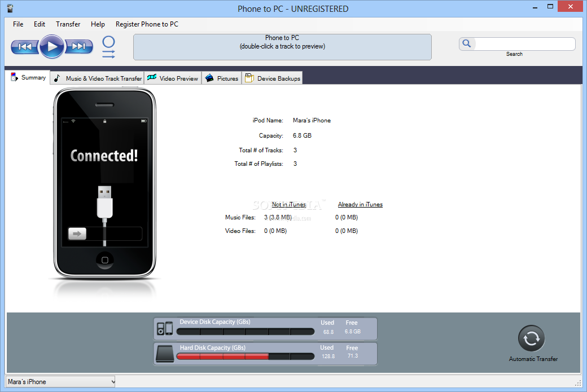Click Register Phone to PC menu

[147, 24]
